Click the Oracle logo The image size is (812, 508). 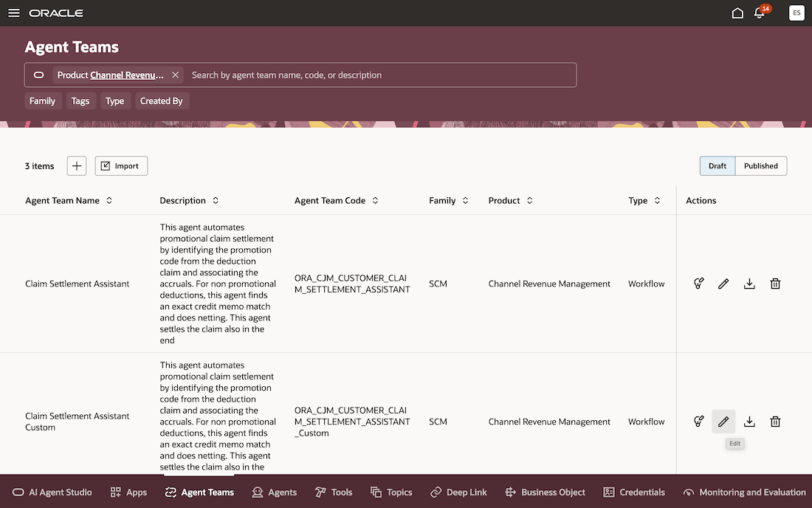56,13
